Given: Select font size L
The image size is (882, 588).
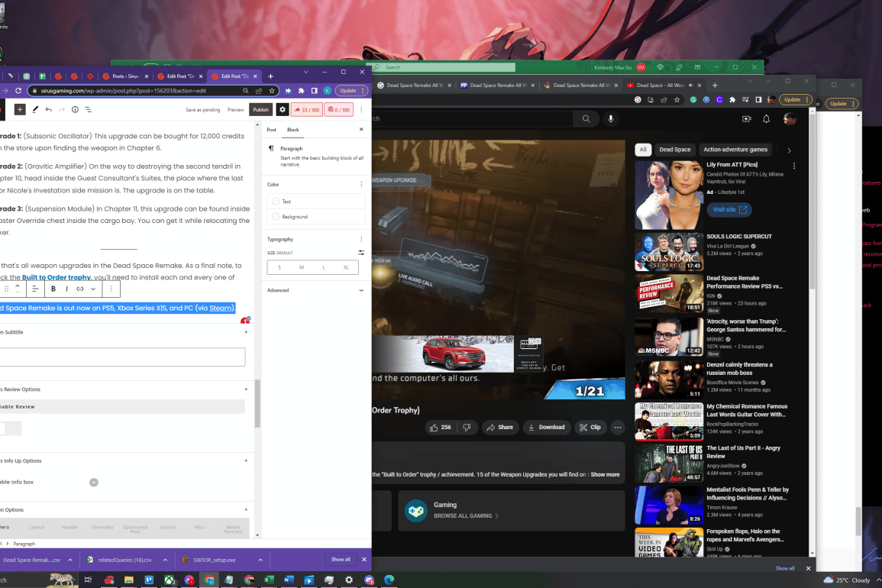Looking at the screenshot, I should [x=324, y=267].
